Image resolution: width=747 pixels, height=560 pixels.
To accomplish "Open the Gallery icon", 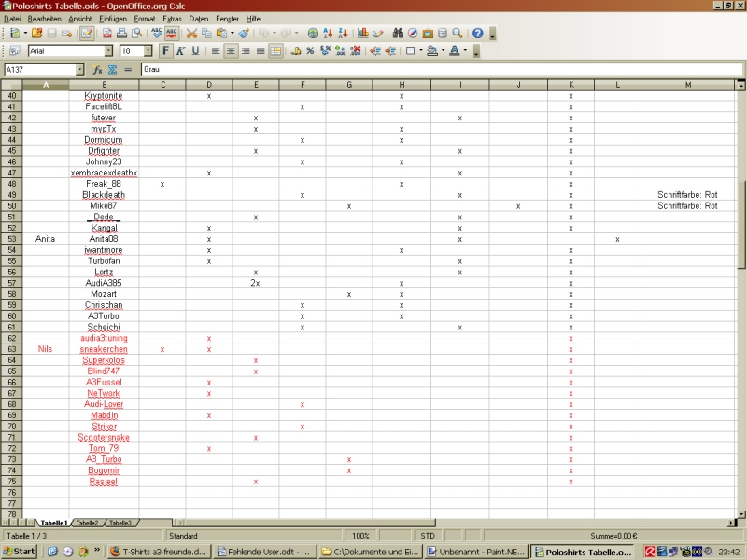I will tap(428, 34).
